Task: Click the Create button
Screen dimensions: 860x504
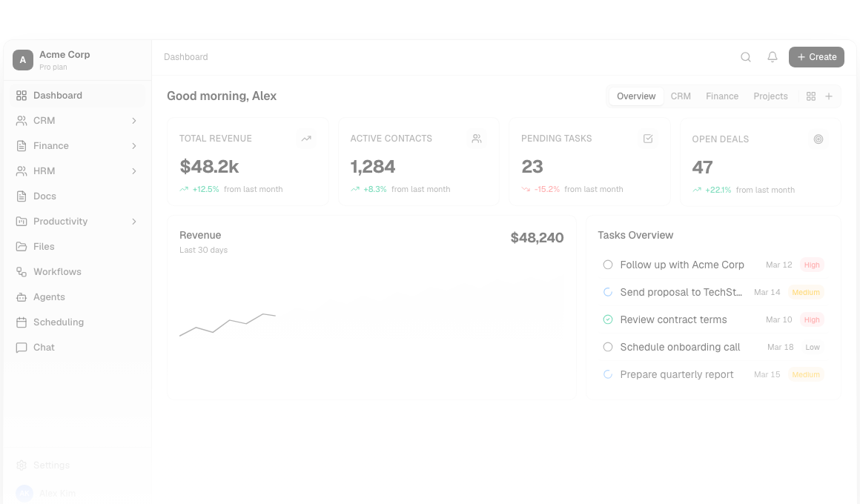Action: coord(816,57)
